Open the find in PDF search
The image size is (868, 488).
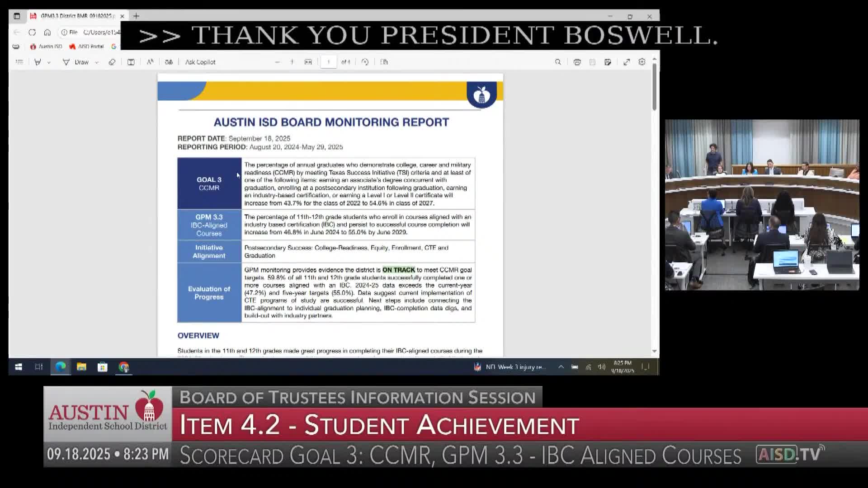[558, 62]
